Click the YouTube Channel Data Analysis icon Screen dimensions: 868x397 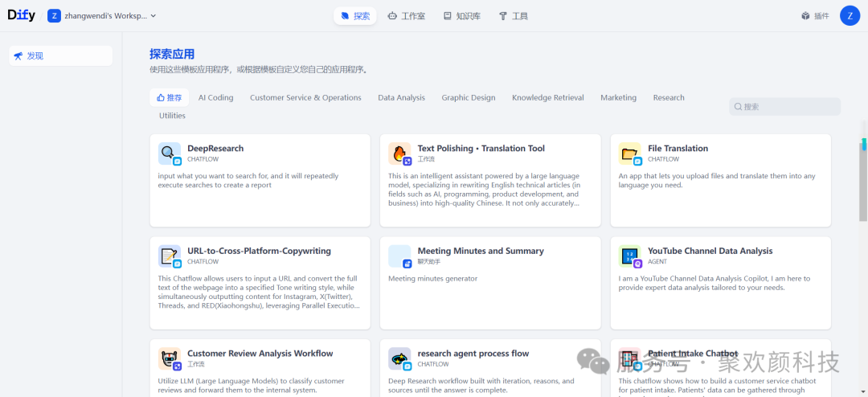[x=630, y=256]
